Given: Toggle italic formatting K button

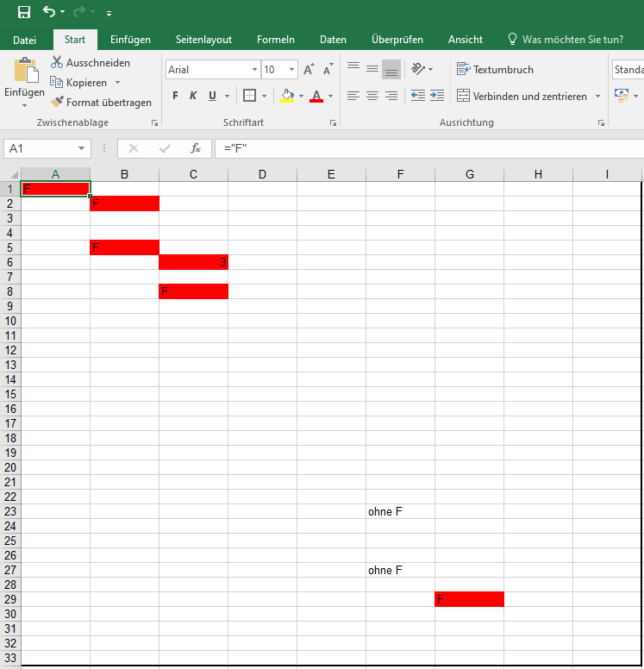Looking at the screenshot, I should click(x=193, y=96).
